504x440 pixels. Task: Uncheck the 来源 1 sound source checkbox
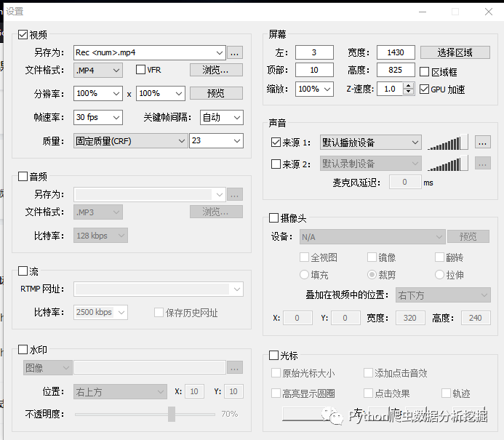click(x=276, y=142)
